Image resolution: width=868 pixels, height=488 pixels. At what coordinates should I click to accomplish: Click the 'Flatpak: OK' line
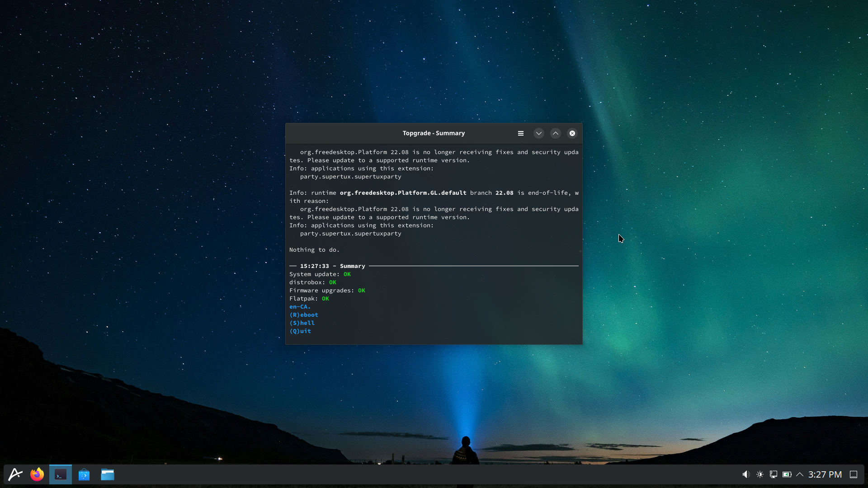pyautogui.click(x=309, y=299)
